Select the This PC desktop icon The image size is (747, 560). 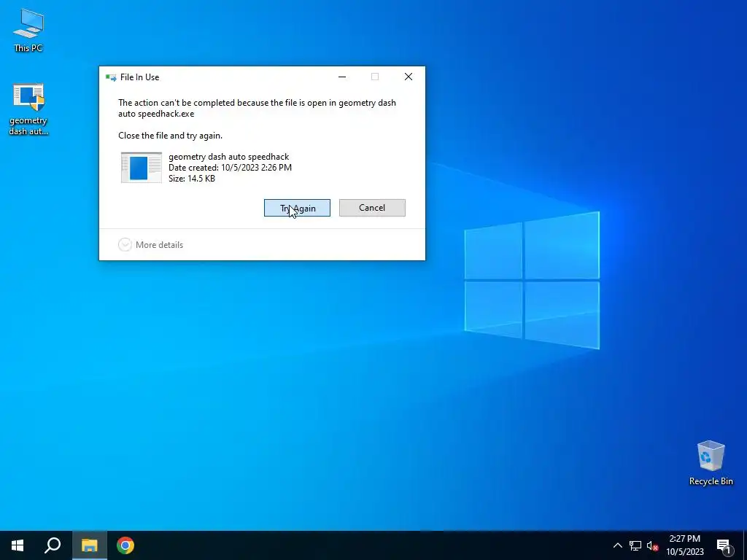28,31
